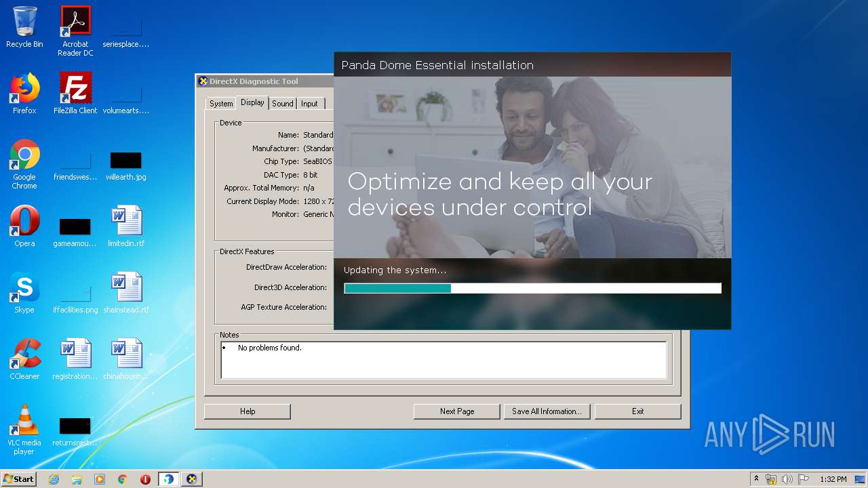Click 'DirectDraw Acceleration:' label

tap(286, 267)
